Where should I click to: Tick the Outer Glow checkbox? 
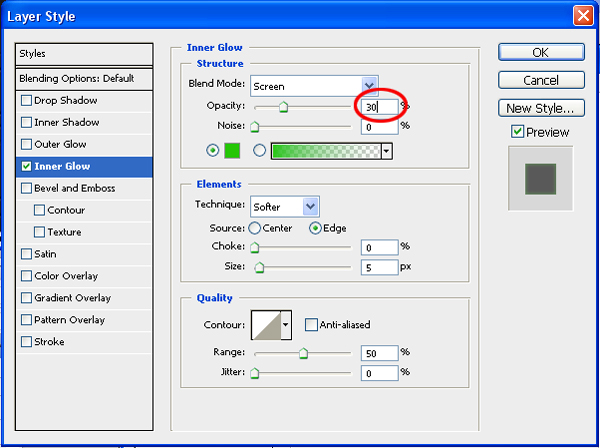(26, 144)
